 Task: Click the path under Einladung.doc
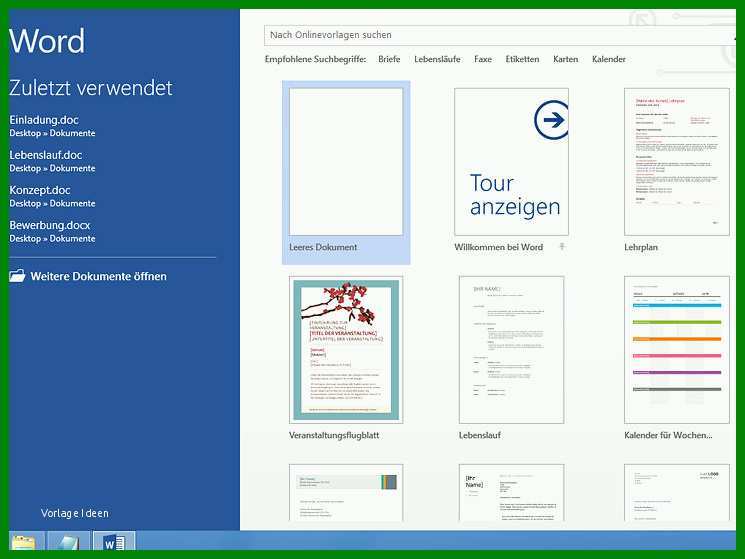[x=52, y=133]
